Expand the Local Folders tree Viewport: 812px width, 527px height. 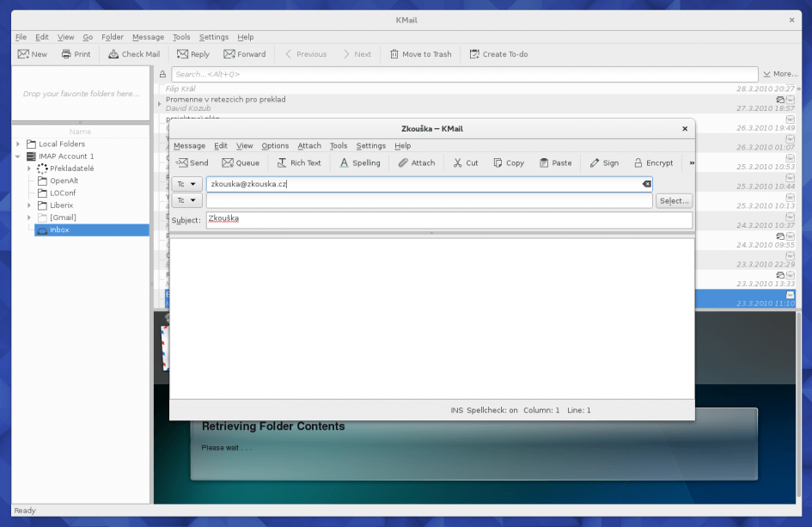[x=18, y=144]
